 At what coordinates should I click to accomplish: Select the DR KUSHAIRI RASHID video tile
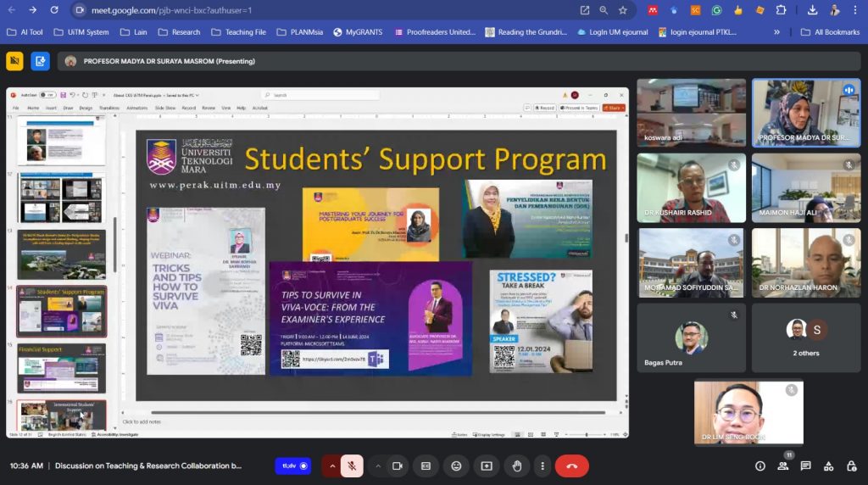pyautogui.click(x=691, y=188)
